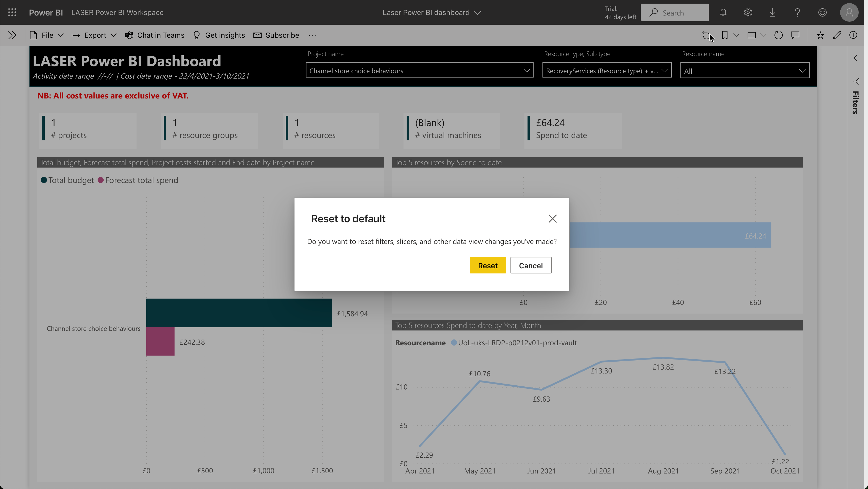Open the File menu

click(47, 35)
